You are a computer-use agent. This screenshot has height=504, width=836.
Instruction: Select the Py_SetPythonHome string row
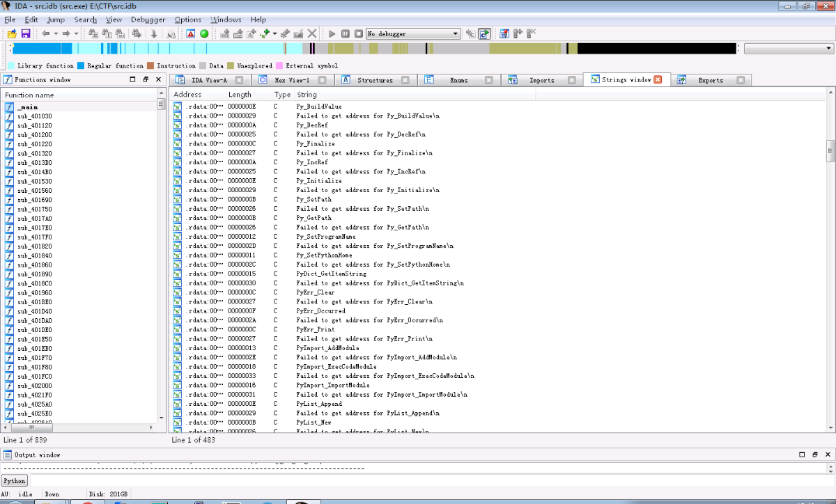coord(499,255)
